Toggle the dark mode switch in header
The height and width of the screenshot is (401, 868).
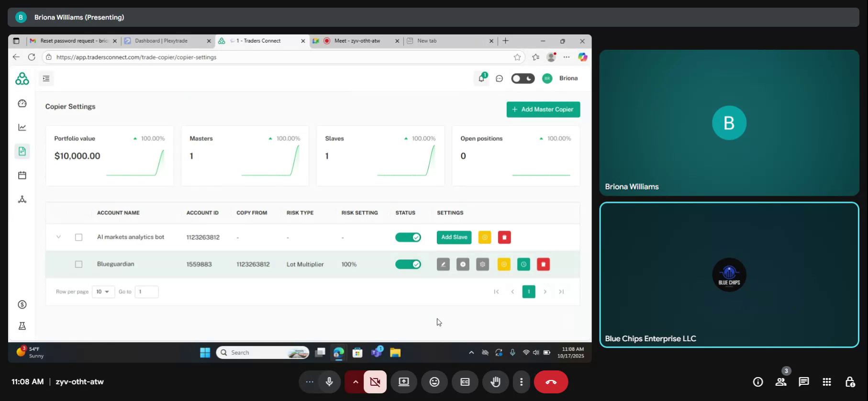click(523, 78)
